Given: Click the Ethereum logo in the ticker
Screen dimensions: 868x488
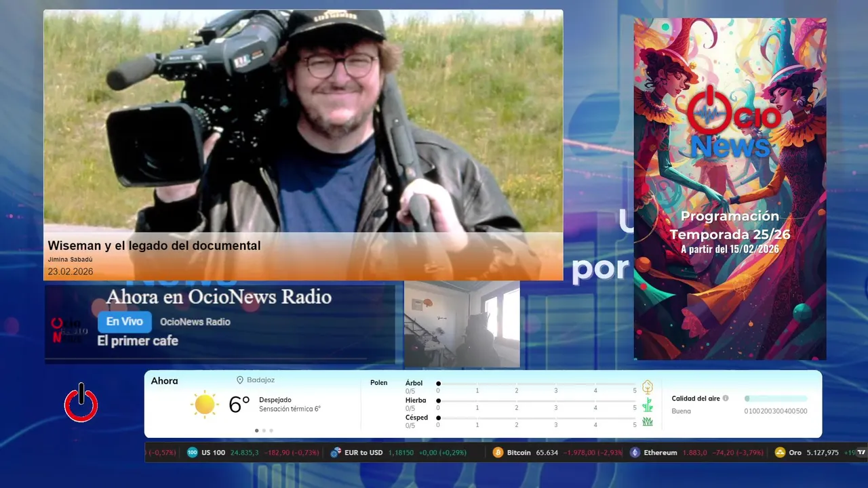Looking at the screenshot, I should pyautogui.click(x=635, y=452).
